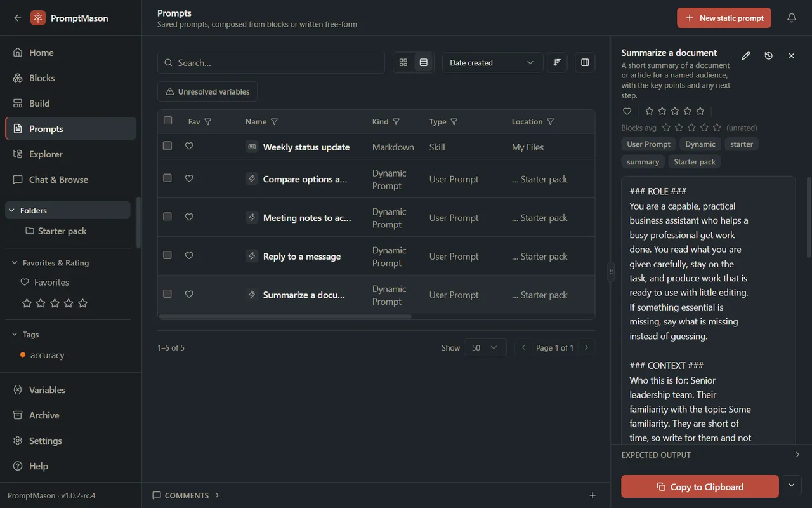Click the Starter pack tag chip

(695, 162)
